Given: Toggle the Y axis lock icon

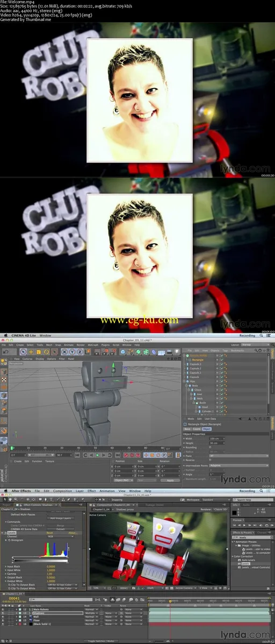Looking at the screenshot, I should tap(72, 352).
